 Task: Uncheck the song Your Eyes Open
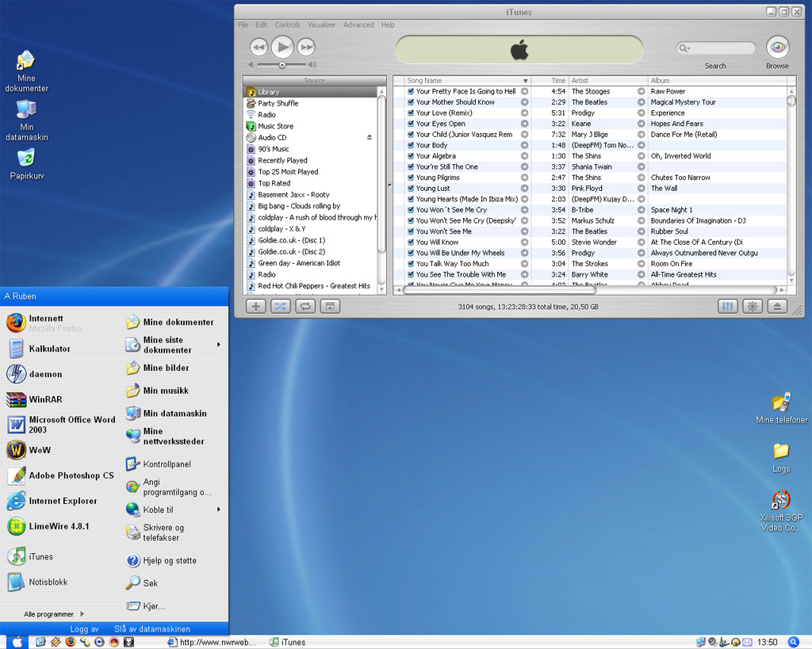(411, 124)
